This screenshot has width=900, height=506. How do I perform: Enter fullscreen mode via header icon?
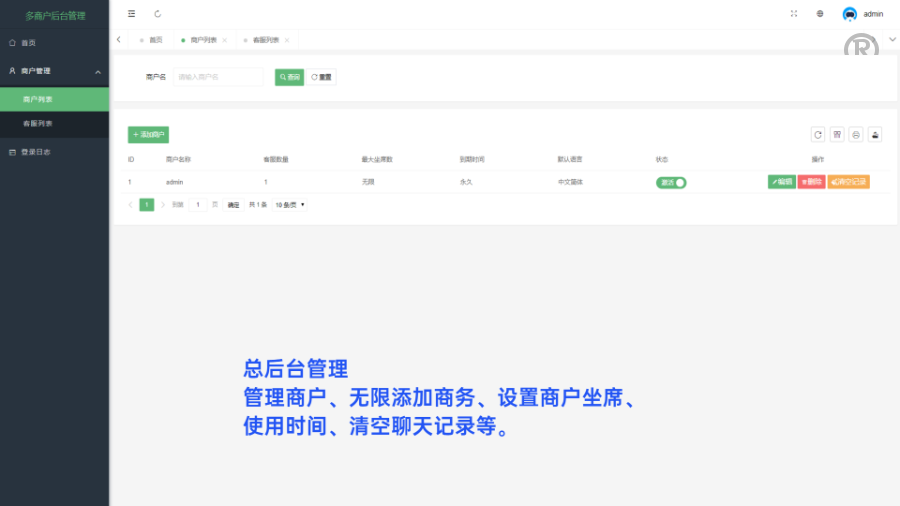click(794, 14)
